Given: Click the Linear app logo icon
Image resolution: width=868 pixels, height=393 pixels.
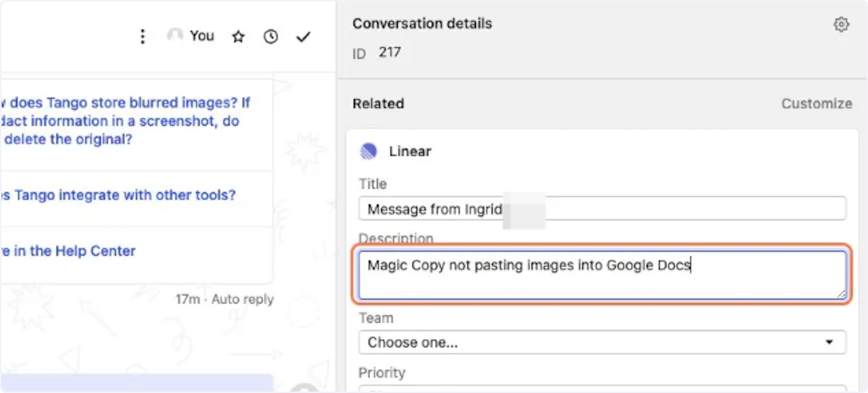Looking at the screenshot, I should [x=369, y=151].
